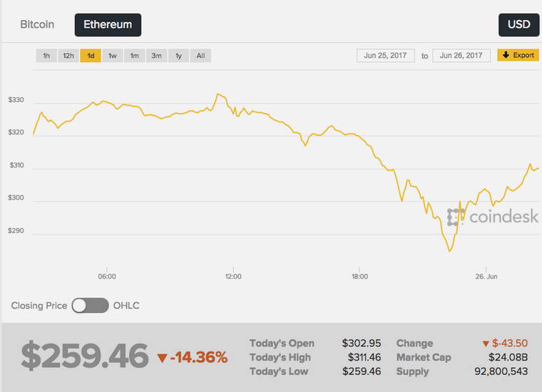Click the coindesk watermark logo

click(493, 217)
